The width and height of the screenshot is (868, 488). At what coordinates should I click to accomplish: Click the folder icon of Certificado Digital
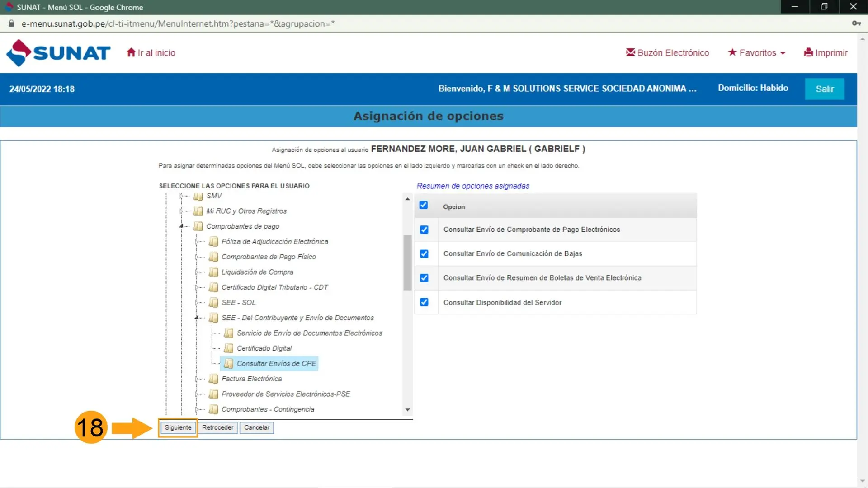point(229,348)
